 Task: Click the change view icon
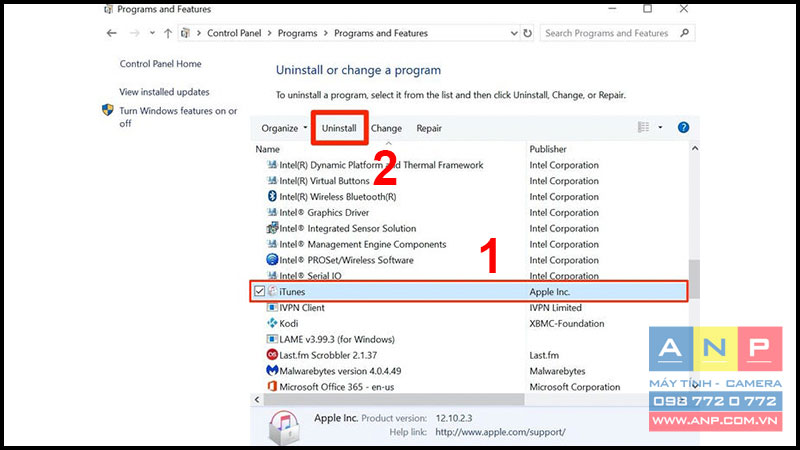click(644, 127)
